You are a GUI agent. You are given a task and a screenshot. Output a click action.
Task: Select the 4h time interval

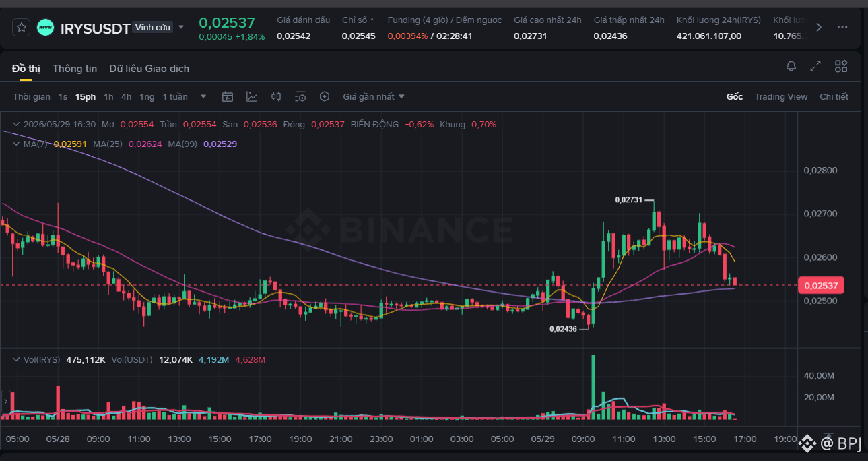127,96
